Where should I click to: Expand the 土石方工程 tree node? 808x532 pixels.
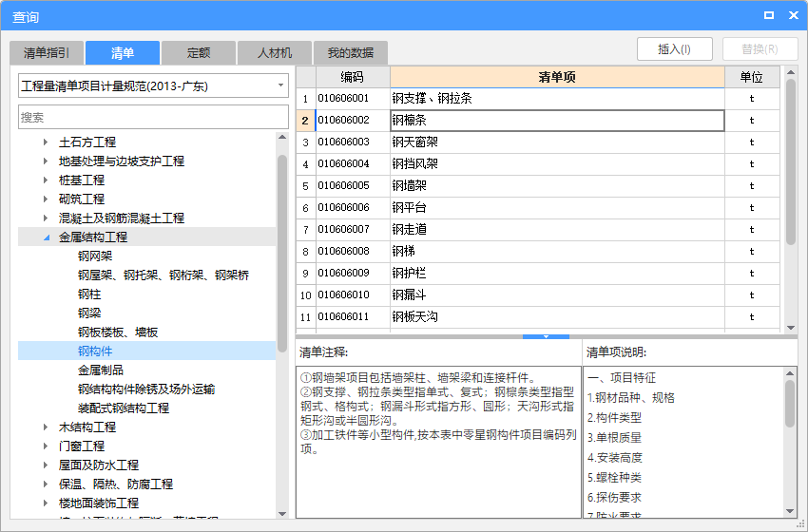point(46,142)
